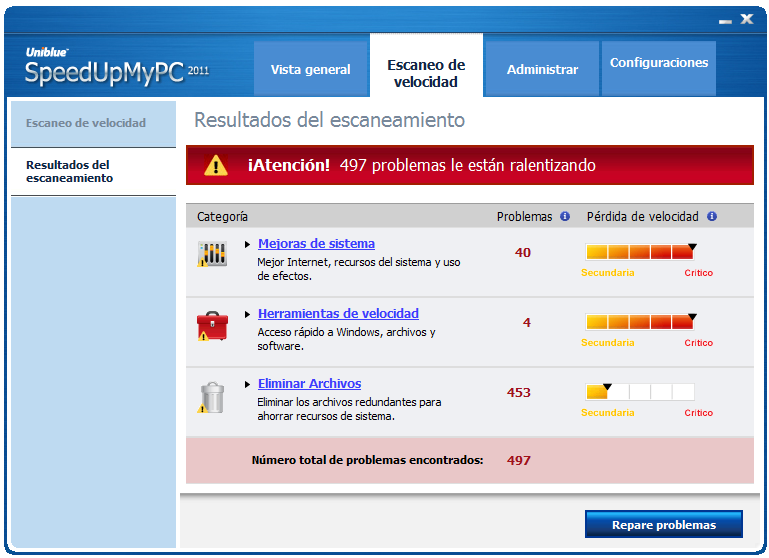Click the Mejoras de sistema equalizer icon
The height and width of the screenshot is (558, 769).
tap(212, 254)
